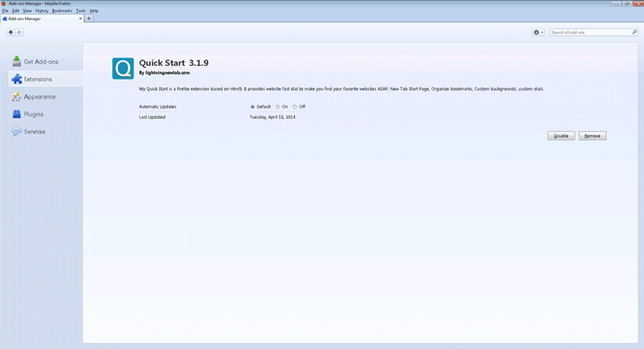Turn Automatic Updates Off
644x349 pixels.
point(295,107)
